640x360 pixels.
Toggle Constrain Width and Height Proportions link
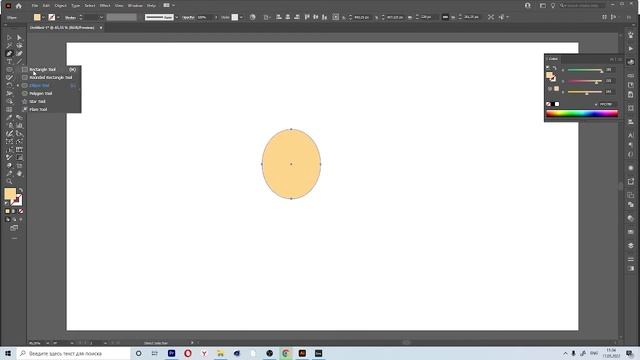pos(445,17)
